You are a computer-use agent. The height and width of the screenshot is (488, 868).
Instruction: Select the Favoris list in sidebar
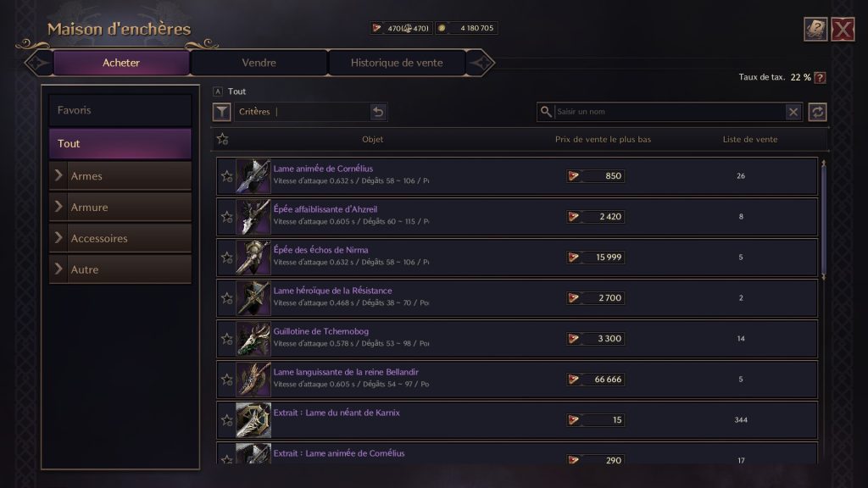pos(120,111)
